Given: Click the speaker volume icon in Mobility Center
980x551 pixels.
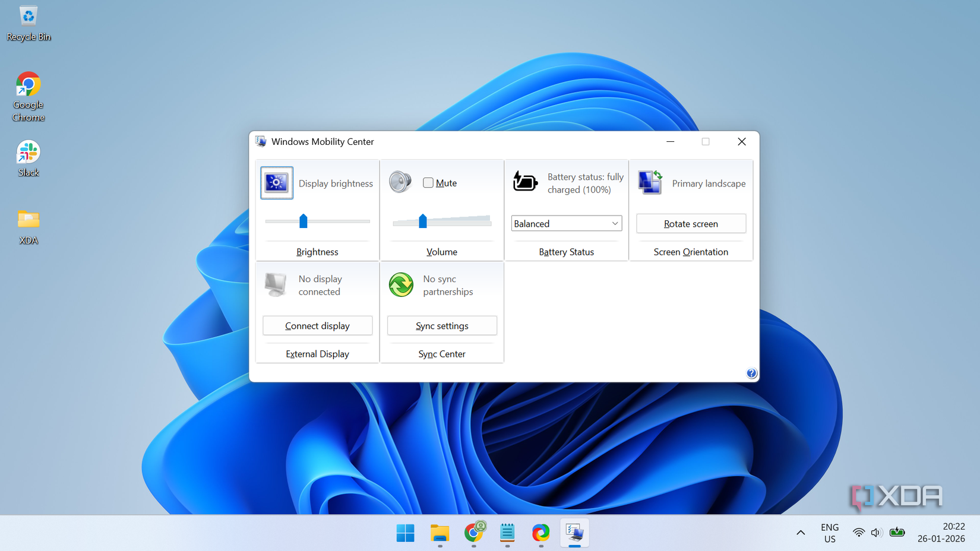Looking at the screenshot, I should (400, 182).
